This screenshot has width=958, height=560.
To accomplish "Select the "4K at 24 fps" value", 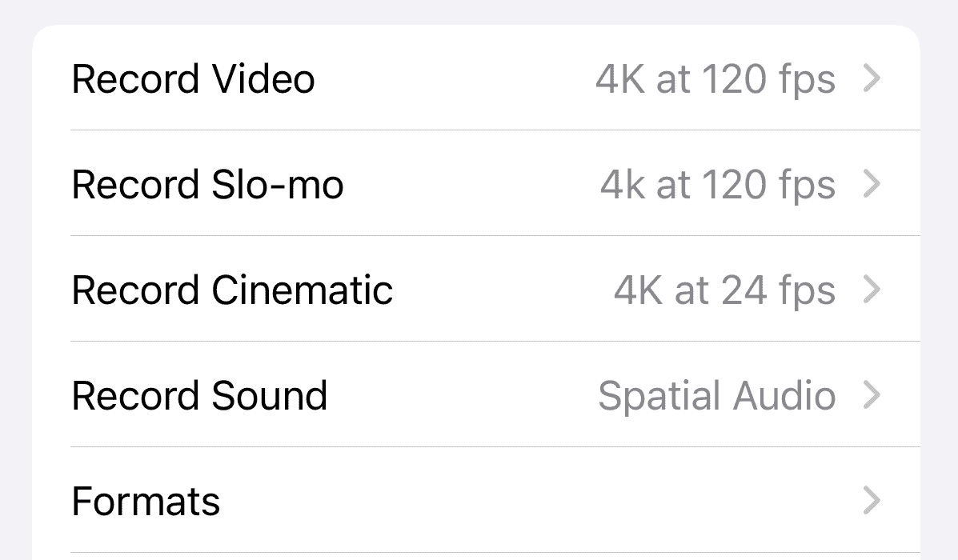I will click(724, 290).
